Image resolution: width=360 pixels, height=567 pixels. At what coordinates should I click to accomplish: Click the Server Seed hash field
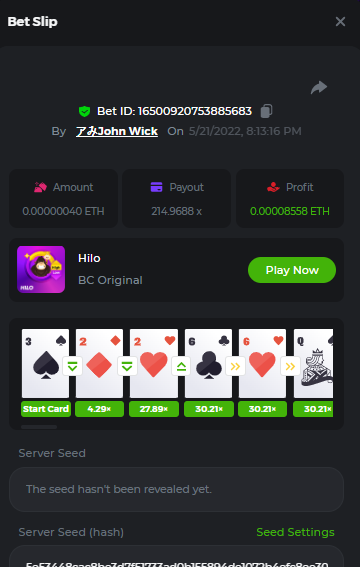176,556
